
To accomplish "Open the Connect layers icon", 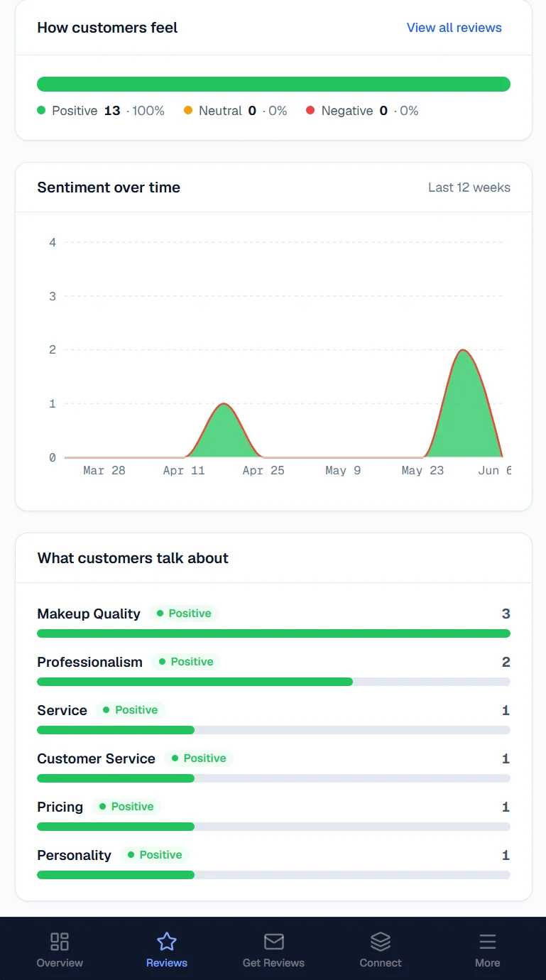I will [x=381, y=942].
